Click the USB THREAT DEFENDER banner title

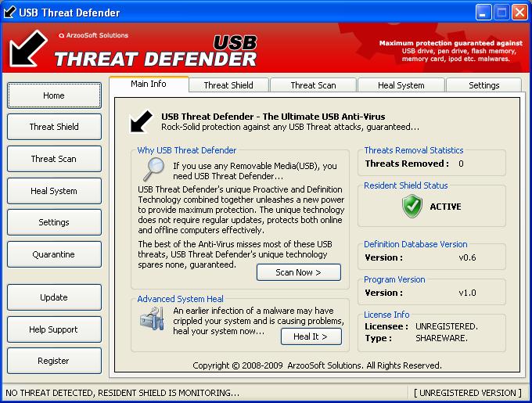pyautogui.click(x=156, y=52)
